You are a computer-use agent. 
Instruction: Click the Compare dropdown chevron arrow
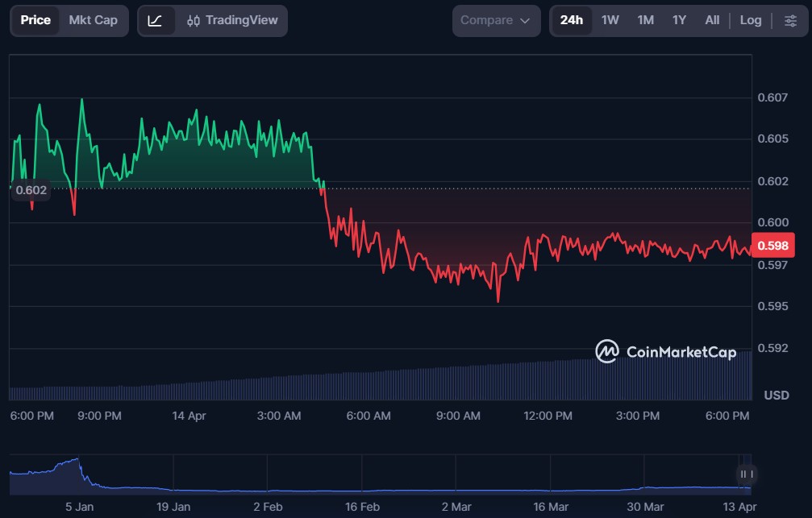525,21
